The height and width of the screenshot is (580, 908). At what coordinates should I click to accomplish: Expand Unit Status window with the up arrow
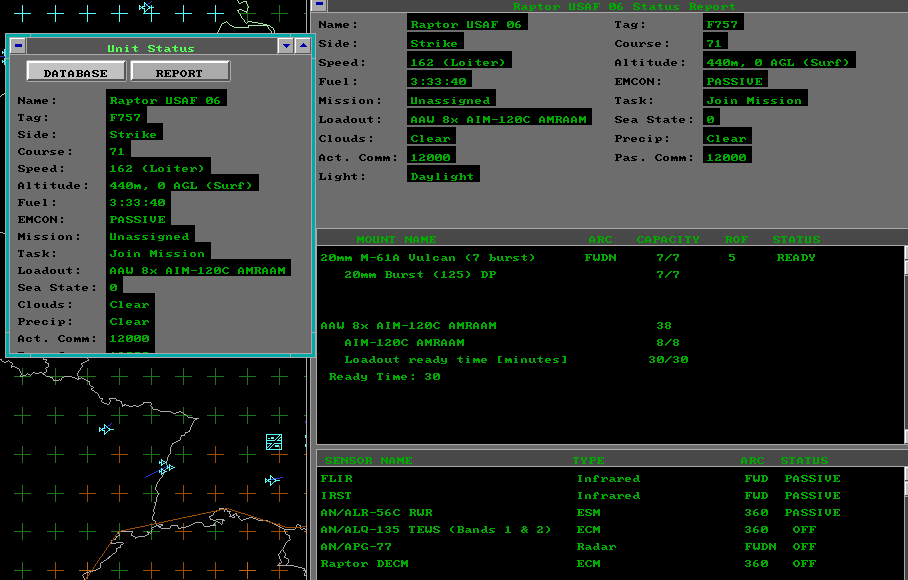303,46
